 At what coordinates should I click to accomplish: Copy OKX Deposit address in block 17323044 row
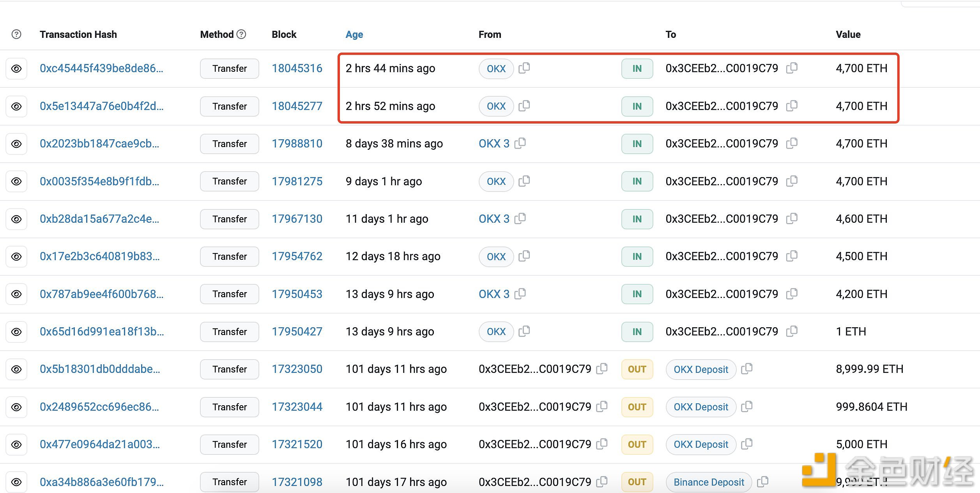746,406
